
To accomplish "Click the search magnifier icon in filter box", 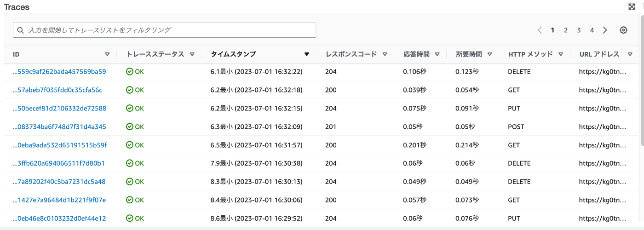I will click(x=20, y=30).
